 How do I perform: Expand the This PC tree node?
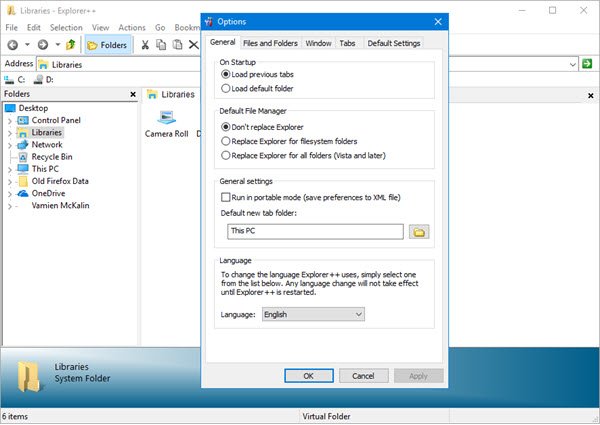[10, 169]
